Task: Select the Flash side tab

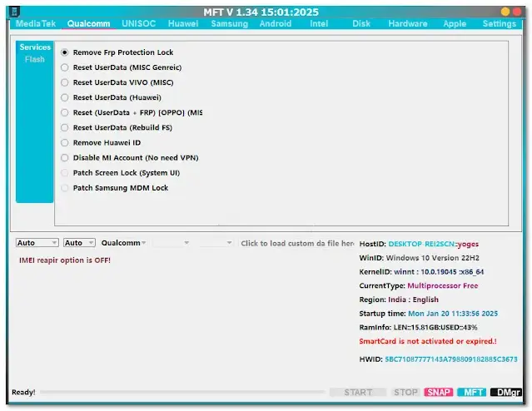Action: (35, 59)
